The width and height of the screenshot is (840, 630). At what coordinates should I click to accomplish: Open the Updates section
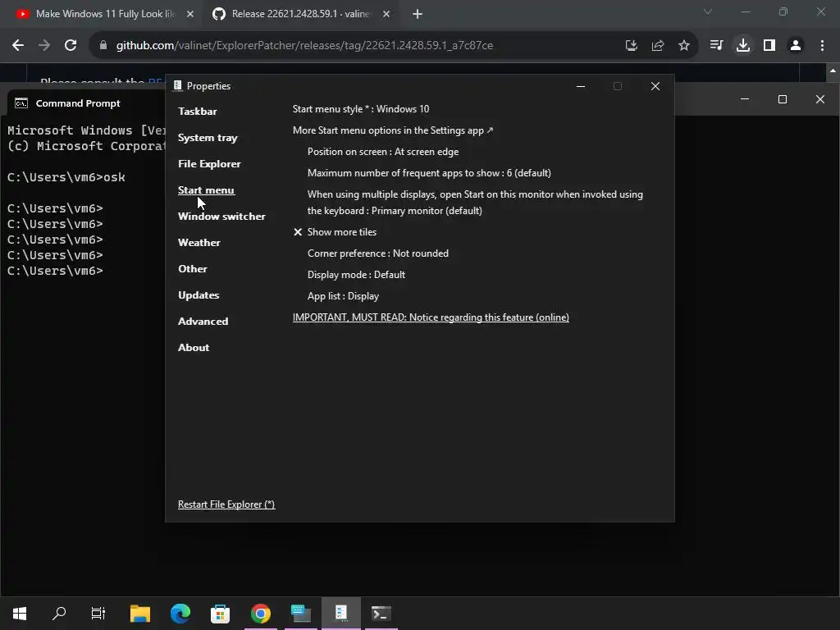[x=199, y=295]
